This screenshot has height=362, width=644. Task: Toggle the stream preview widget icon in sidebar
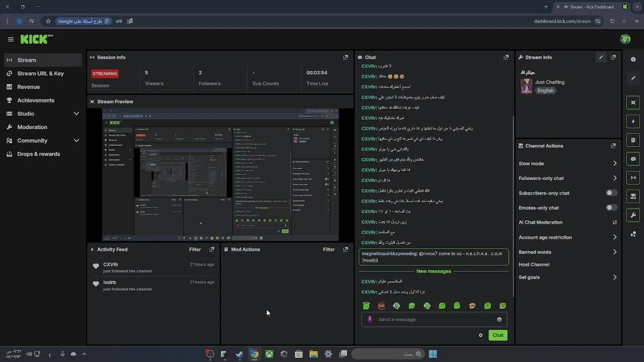click(x=633, y=103)
